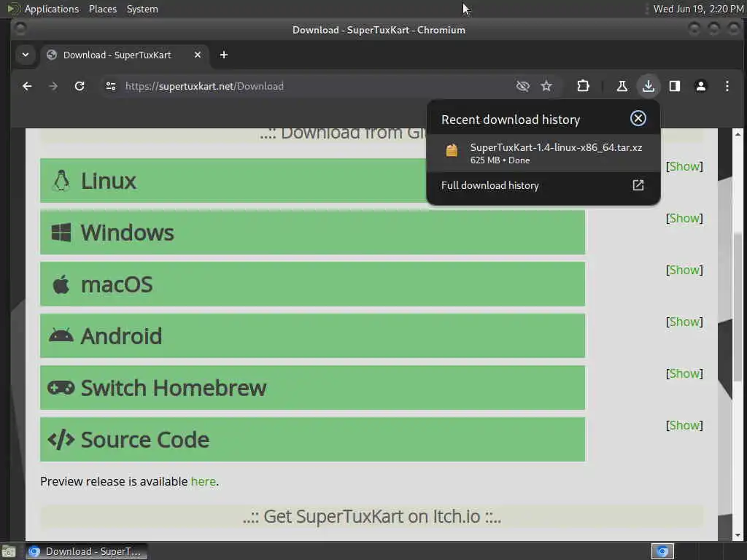
Task: Click the workspace switcher in bottom panel
Action: tap(662, 551)
